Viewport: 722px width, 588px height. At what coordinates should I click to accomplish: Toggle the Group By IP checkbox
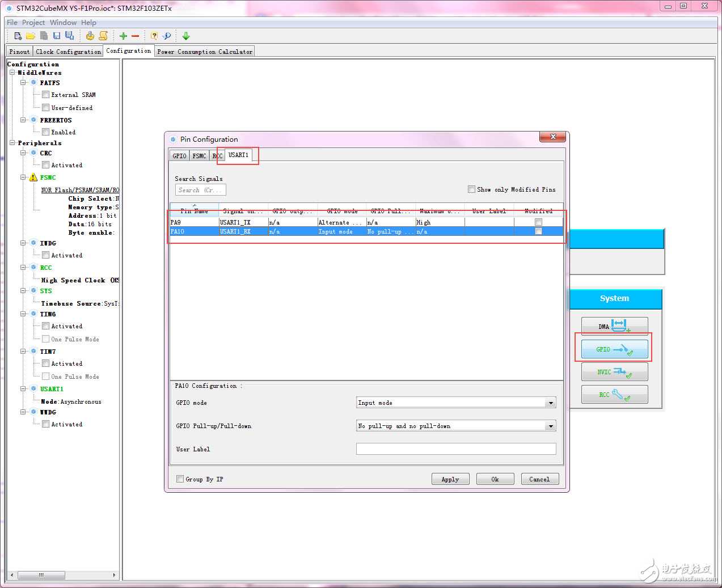(x=180, y=479)
